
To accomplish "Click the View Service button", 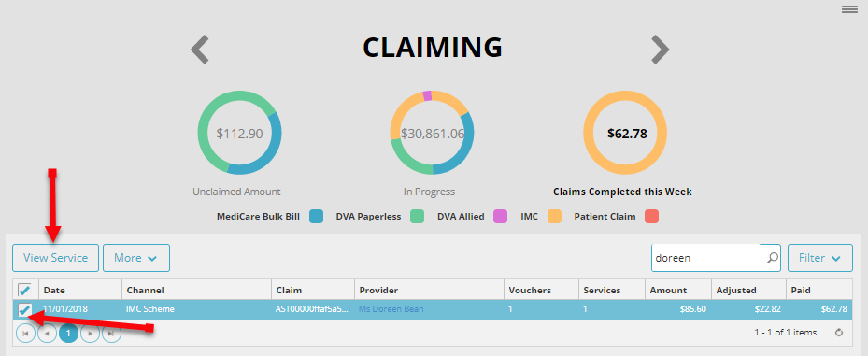I will point(55,258).
